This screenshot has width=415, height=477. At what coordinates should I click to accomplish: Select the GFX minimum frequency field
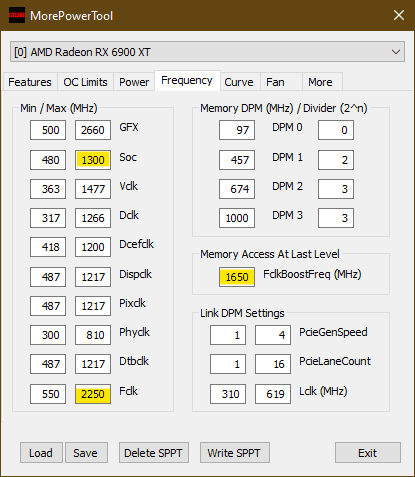point(48,130)
